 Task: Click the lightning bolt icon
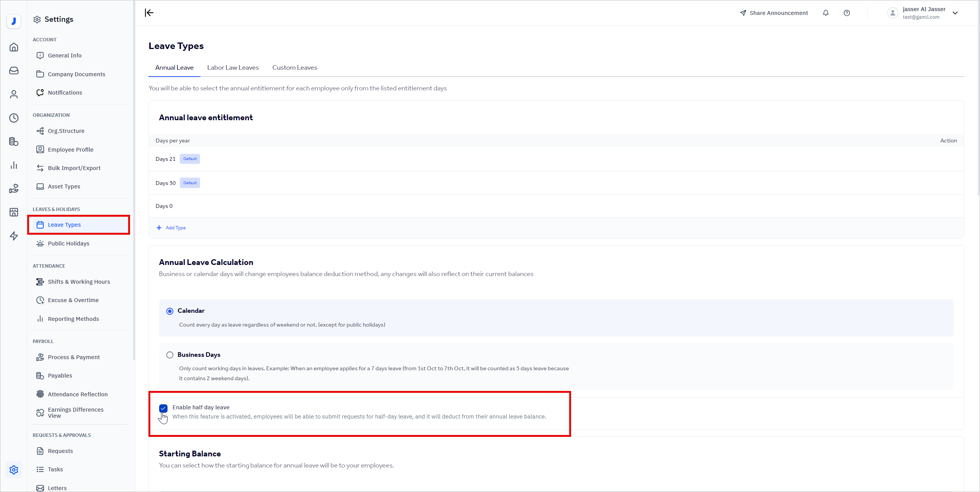click(14, 236)
